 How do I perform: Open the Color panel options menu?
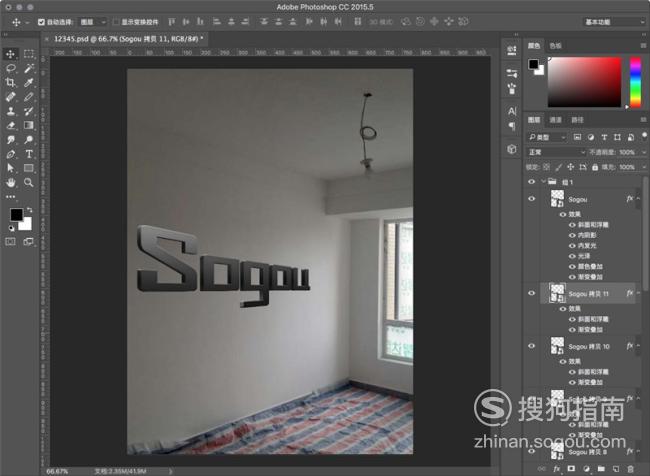643,46
